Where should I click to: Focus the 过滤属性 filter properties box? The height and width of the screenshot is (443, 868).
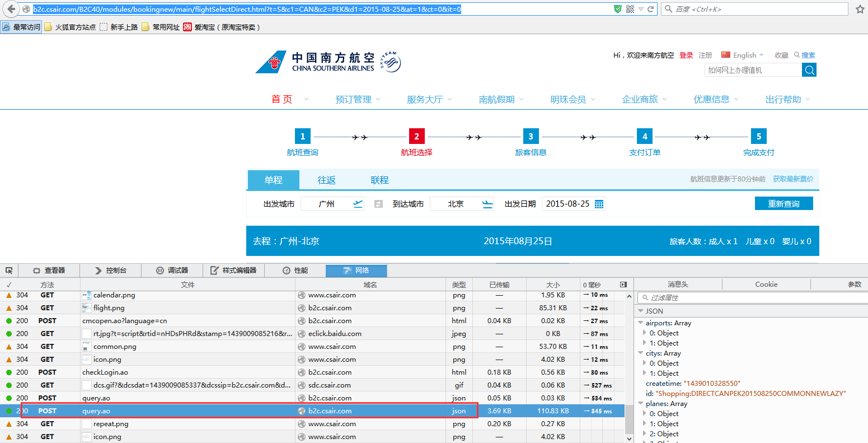753,297
